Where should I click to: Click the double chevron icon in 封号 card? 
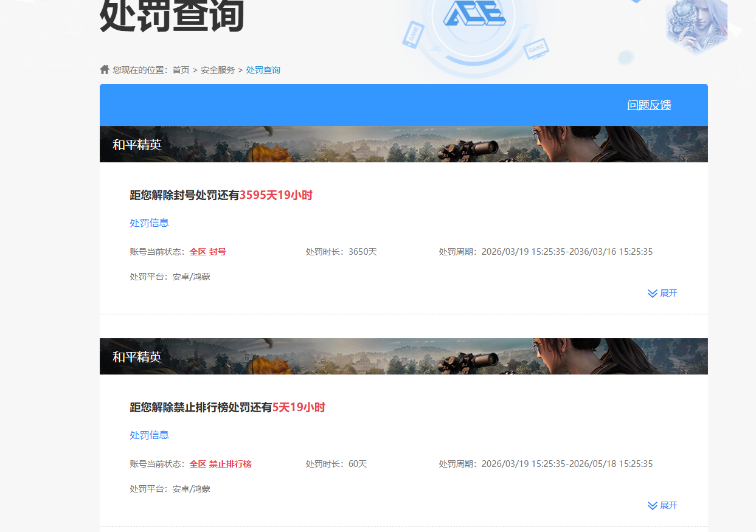coord(653,294)
